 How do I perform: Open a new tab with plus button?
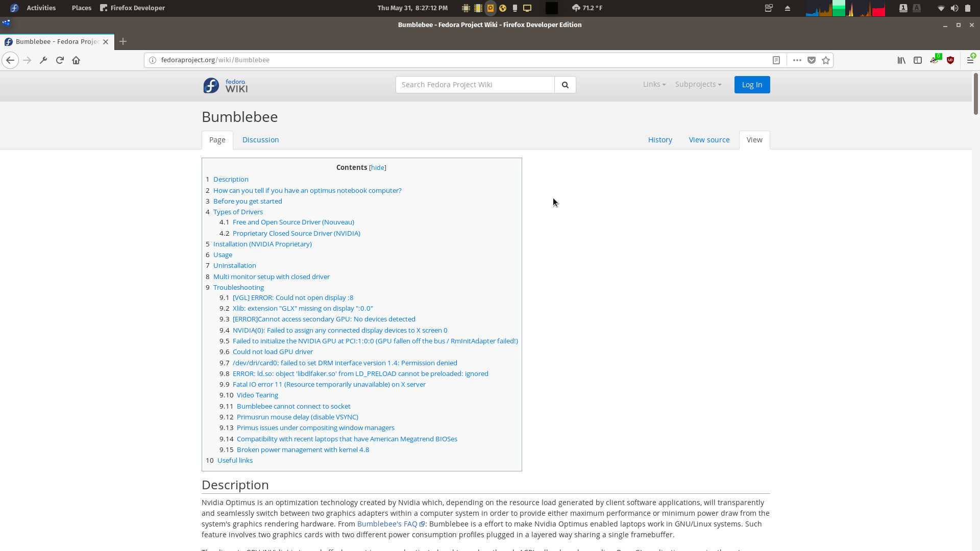[x=123, y=42]
